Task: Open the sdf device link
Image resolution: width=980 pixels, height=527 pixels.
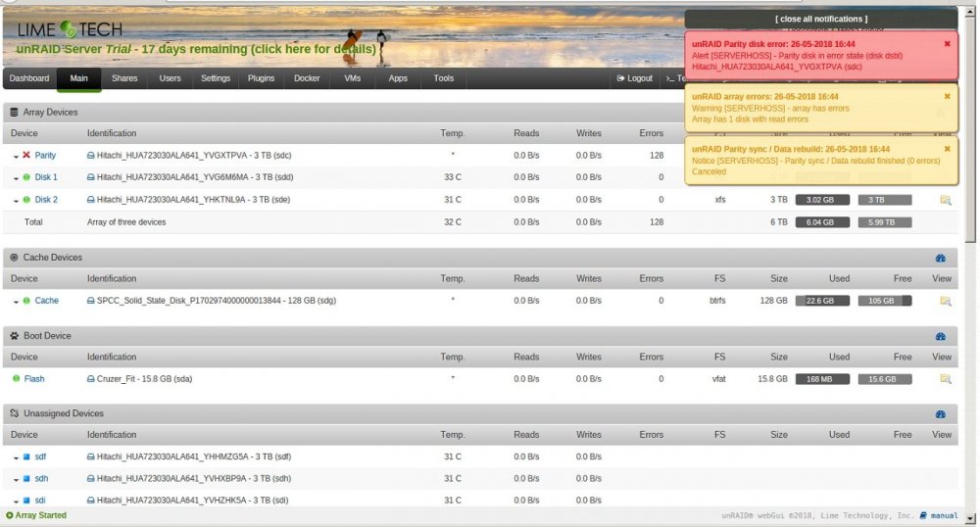Action: tap(40, 456)
